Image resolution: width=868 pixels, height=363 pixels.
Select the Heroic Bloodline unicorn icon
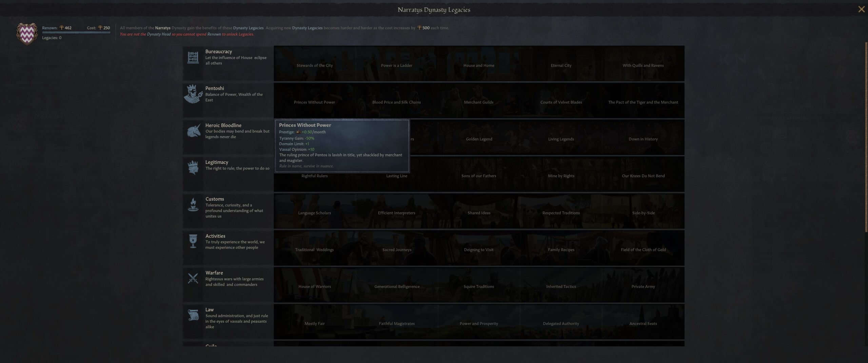[x=193, y=131]
